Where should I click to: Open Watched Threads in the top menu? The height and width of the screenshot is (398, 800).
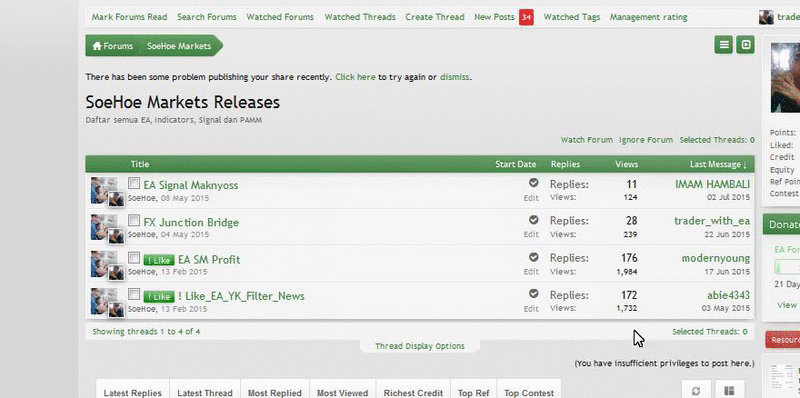tap(360, 17)
